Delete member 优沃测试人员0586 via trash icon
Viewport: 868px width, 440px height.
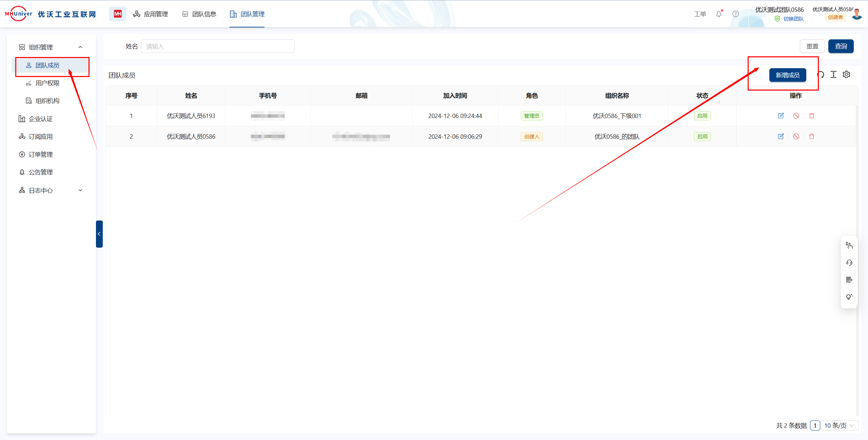click(811, 136)
